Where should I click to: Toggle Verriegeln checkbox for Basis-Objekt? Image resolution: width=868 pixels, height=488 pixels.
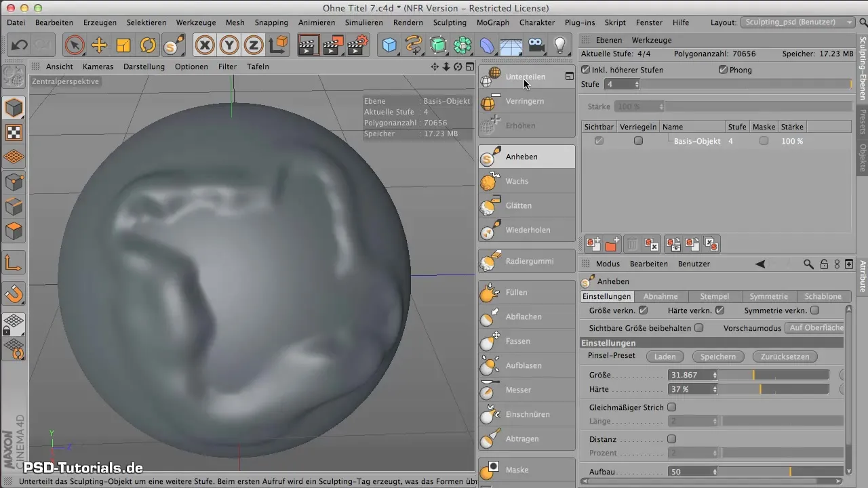638,141
